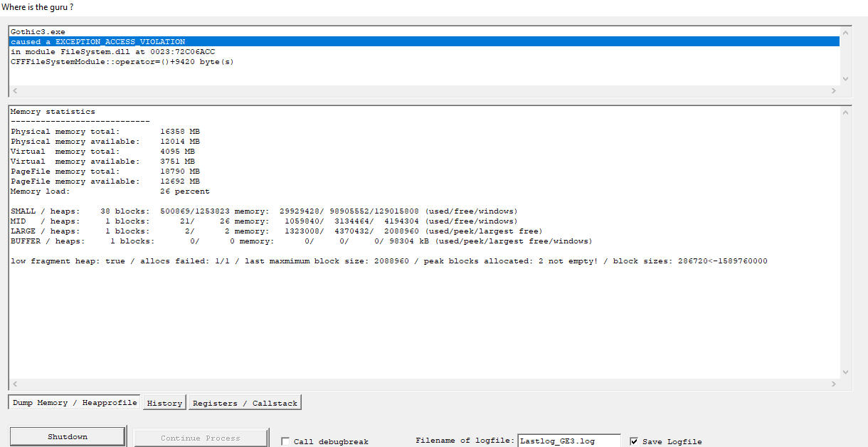Select the Dump Memory / Heapprofile tab

75,403
